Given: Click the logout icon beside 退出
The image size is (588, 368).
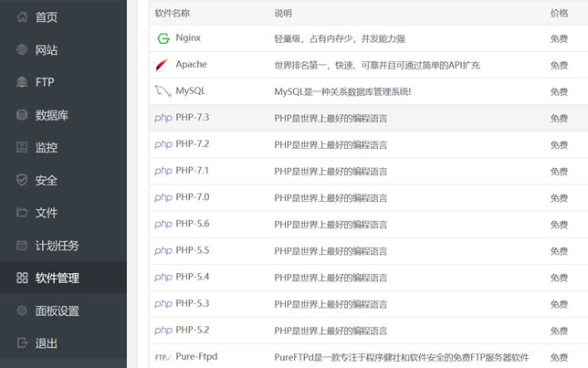Looking at the screenshot, I should (22, 342).
